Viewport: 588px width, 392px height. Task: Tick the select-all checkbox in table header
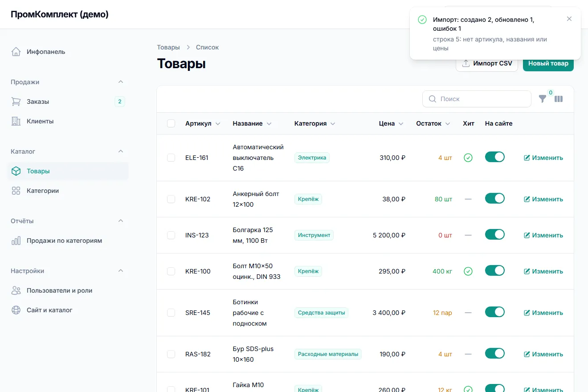(171, 123)
